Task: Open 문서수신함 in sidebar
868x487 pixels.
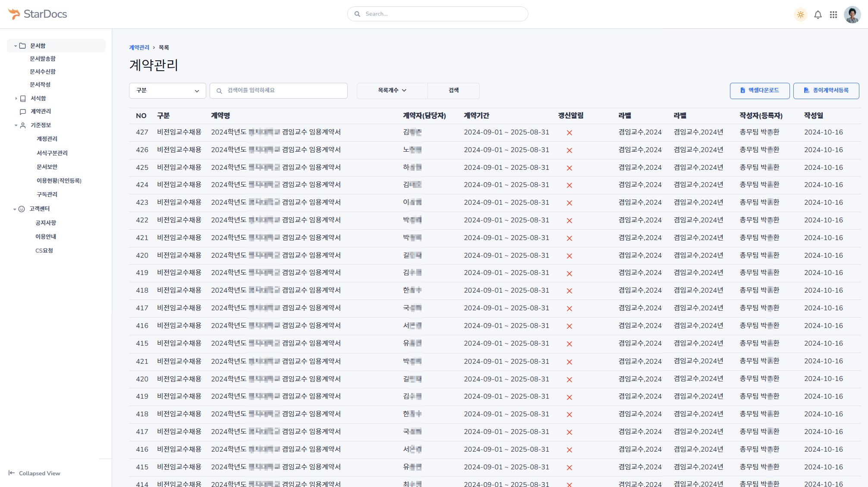Action: (43, 72)
